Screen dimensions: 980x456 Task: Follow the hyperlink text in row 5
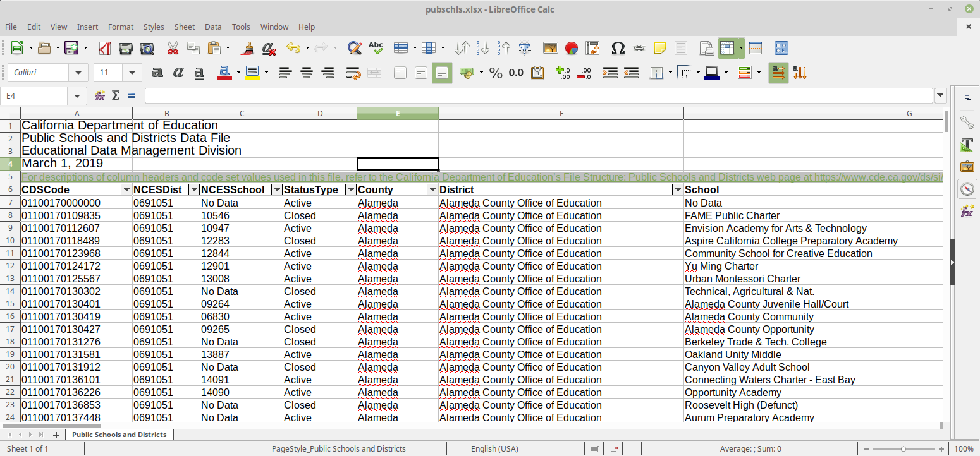point(482,177)
